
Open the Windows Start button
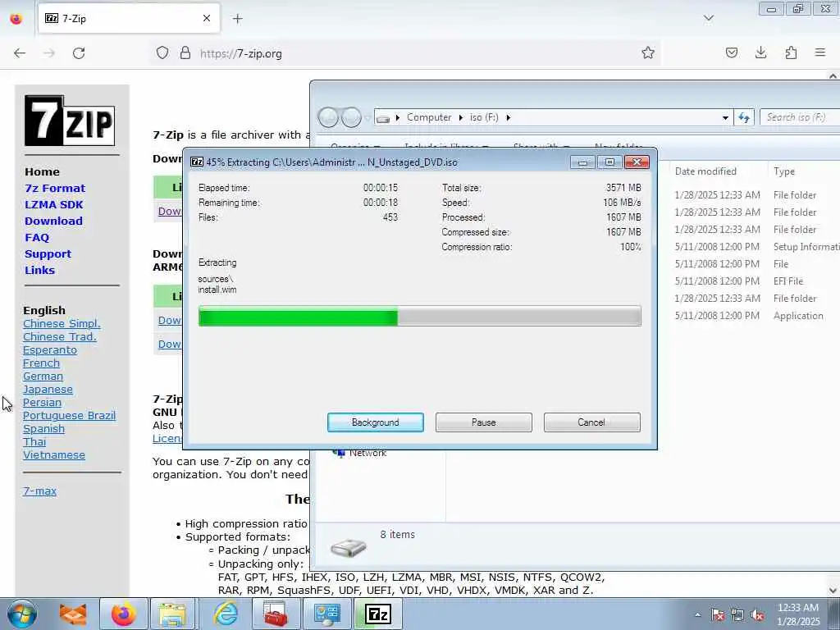(x=22, y=614)
